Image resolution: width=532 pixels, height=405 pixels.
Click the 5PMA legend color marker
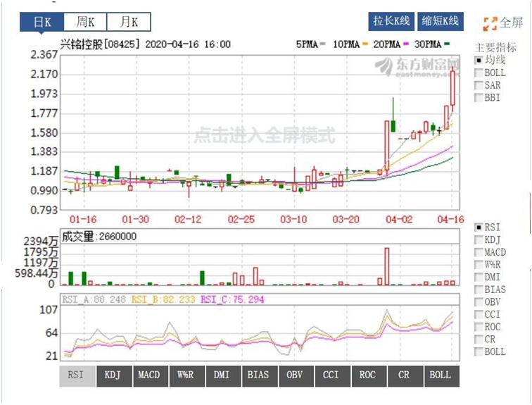tap(323, 44)
